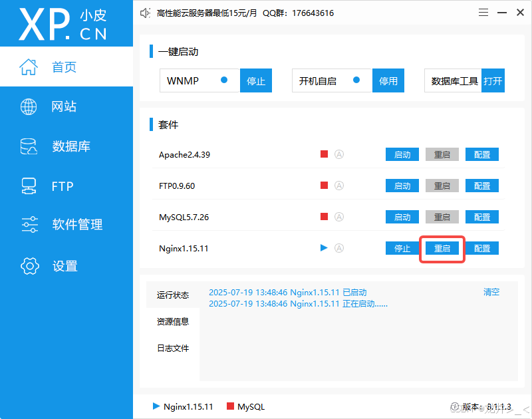Viewport: 532px width, 419px height.
Task: Start FTP0.9.60 with 启动
Action: click(x=402, y=186)
